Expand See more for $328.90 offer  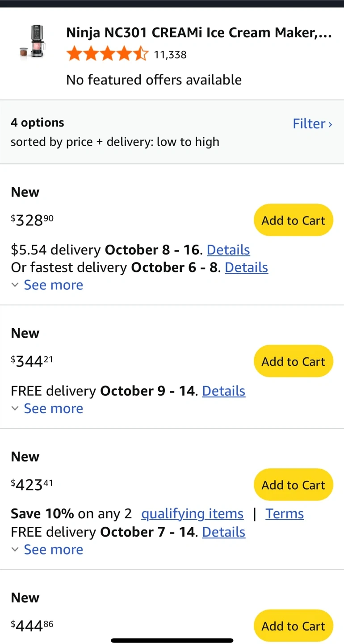[x=53, y=285]
